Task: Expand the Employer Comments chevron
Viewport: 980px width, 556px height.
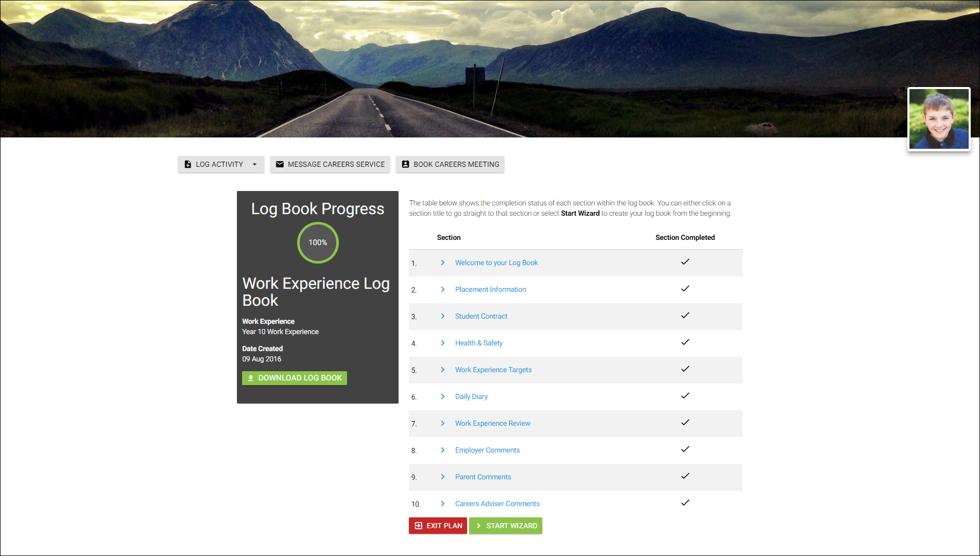Action: click(442, 450)
